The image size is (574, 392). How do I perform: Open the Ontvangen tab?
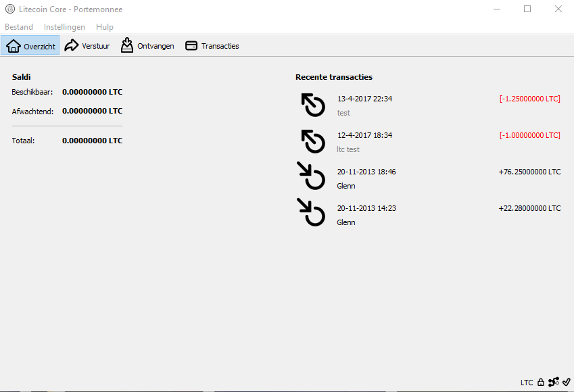coord(147,46)
